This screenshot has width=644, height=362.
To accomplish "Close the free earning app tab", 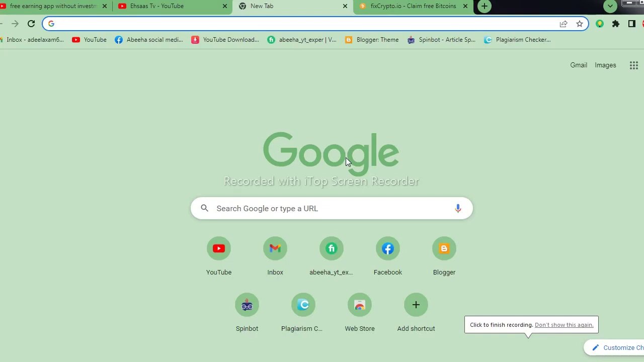I will (105, 6).
